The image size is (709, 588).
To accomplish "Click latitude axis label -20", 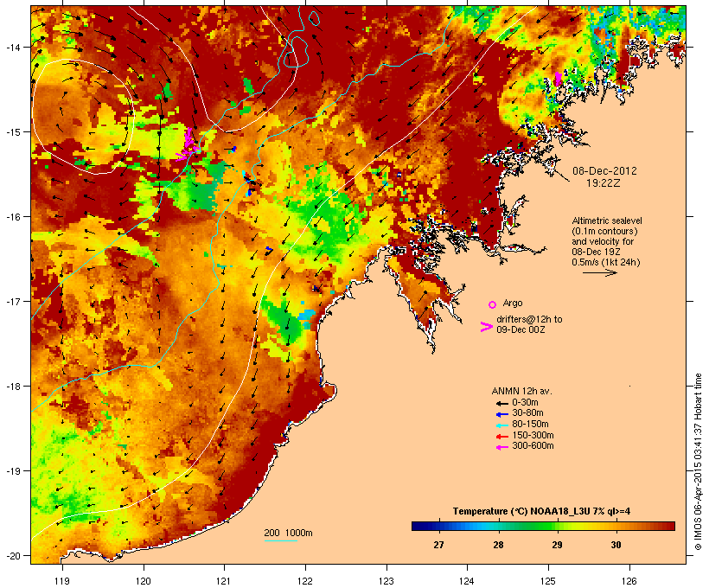I will pyautogui.click(x=12, y=555).
